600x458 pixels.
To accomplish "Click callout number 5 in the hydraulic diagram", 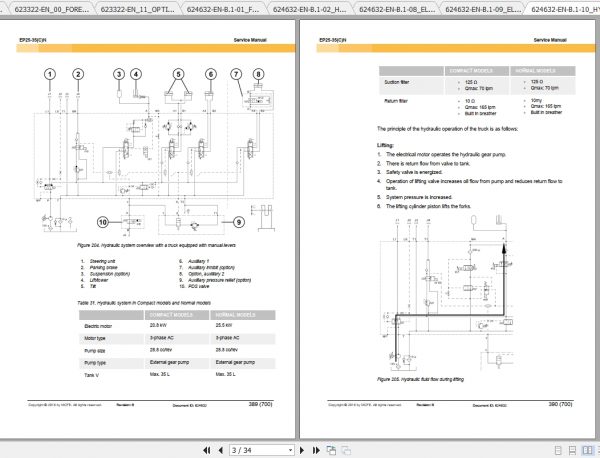I will pos(178,74).
